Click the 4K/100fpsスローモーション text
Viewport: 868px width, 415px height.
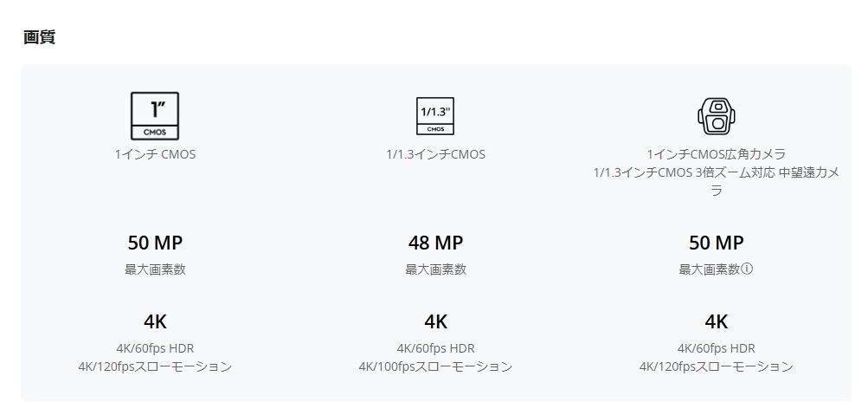point(435,366)
